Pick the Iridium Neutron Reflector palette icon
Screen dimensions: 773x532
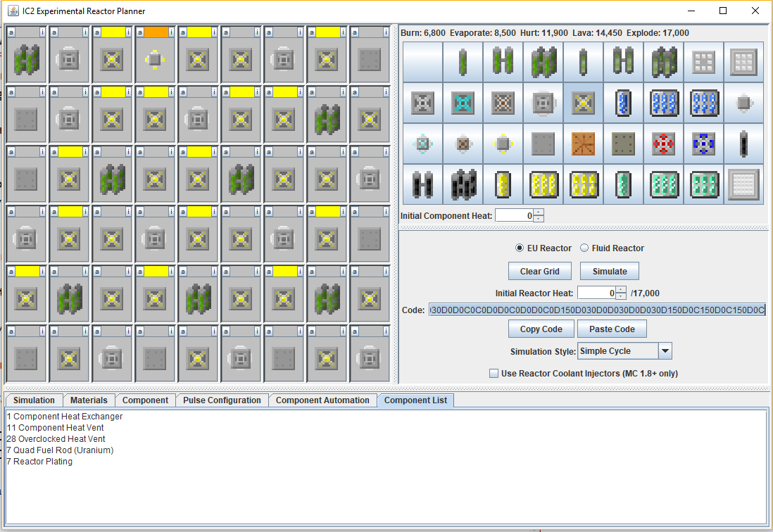tap(743, 184)
